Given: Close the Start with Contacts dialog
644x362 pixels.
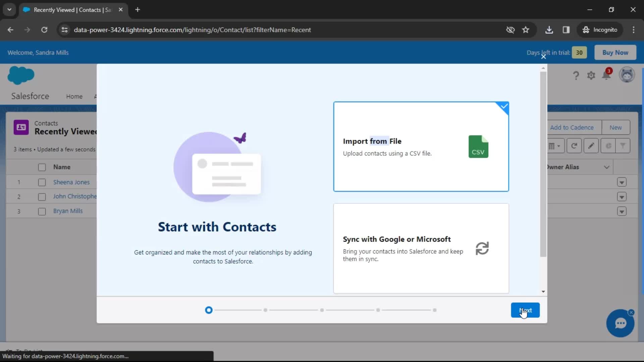Looking at the screenshot, I should [543, 57].
